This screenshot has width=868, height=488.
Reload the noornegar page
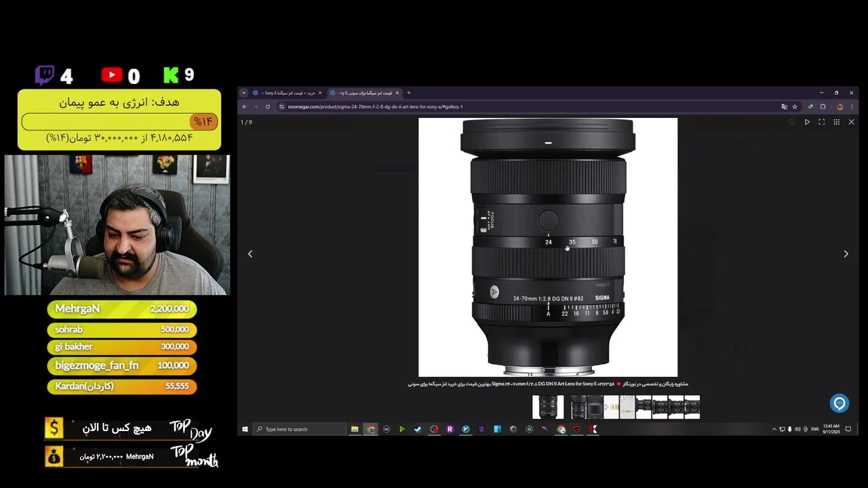click(267, 106)
